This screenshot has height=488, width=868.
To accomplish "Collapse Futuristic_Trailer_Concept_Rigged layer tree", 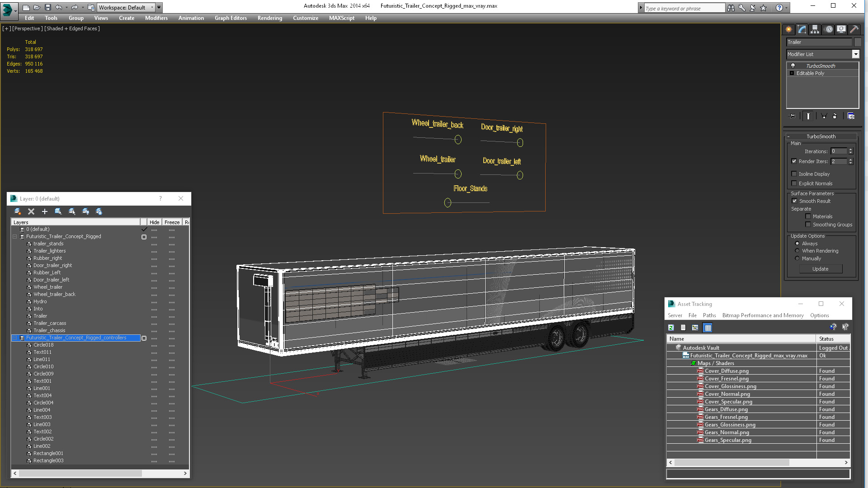I will (x=15, y=236).
